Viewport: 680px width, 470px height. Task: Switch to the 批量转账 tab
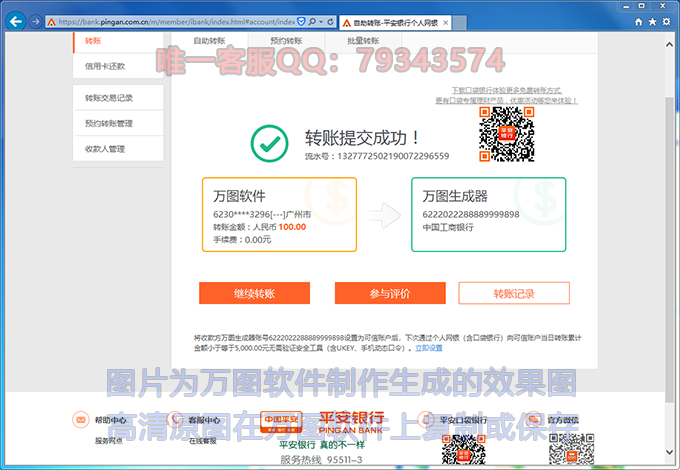click(362, 41)
